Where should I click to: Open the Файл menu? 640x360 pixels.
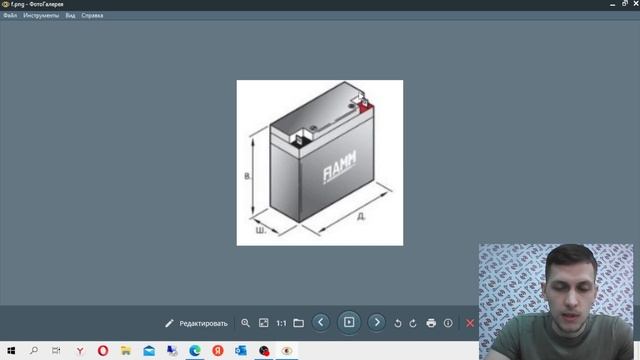(x=10, y=16)
